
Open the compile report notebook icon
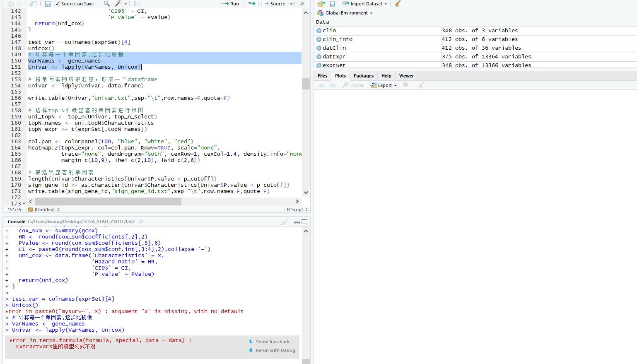pos(137,4)
